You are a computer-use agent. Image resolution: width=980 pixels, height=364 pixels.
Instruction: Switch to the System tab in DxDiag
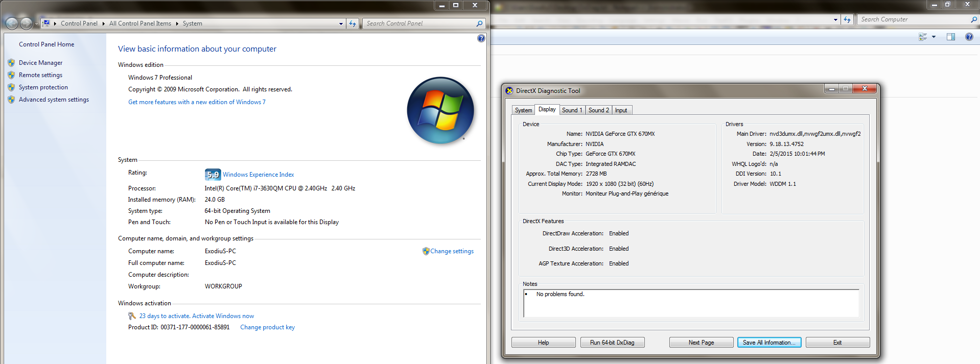[x=523, y=110]
